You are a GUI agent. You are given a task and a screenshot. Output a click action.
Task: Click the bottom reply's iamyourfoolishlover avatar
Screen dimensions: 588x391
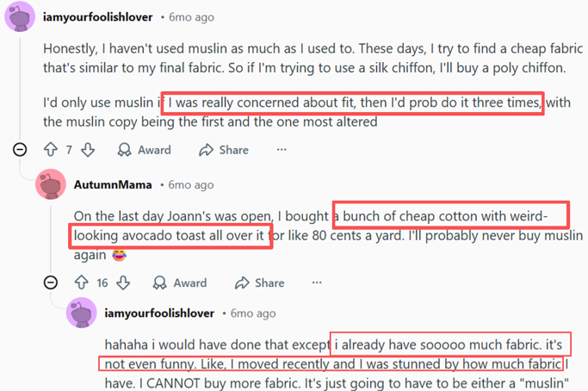pos(82,313)
